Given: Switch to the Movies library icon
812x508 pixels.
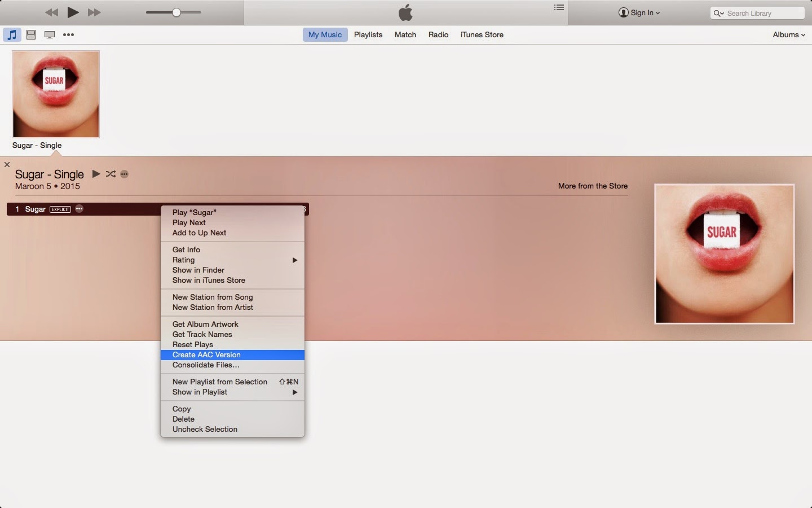Looking at the screenshot, I should pyautogui.click(x=31, y=35).
